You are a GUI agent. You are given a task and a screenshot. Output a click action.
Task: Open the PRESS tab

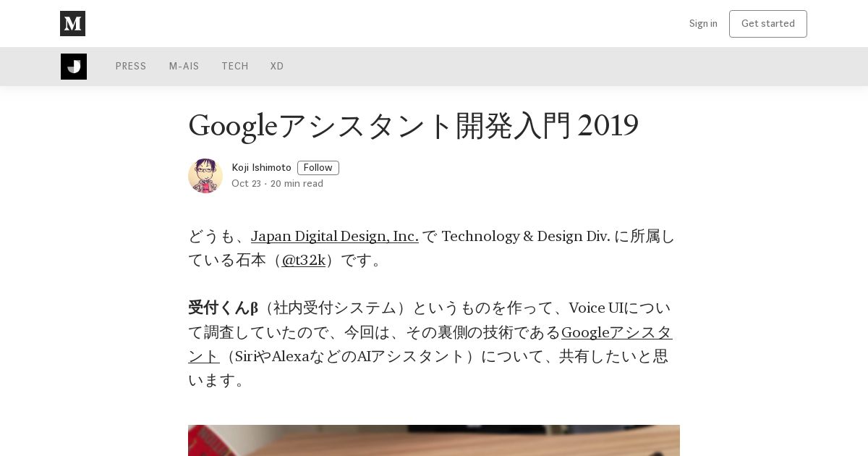[x=131, y=67]
